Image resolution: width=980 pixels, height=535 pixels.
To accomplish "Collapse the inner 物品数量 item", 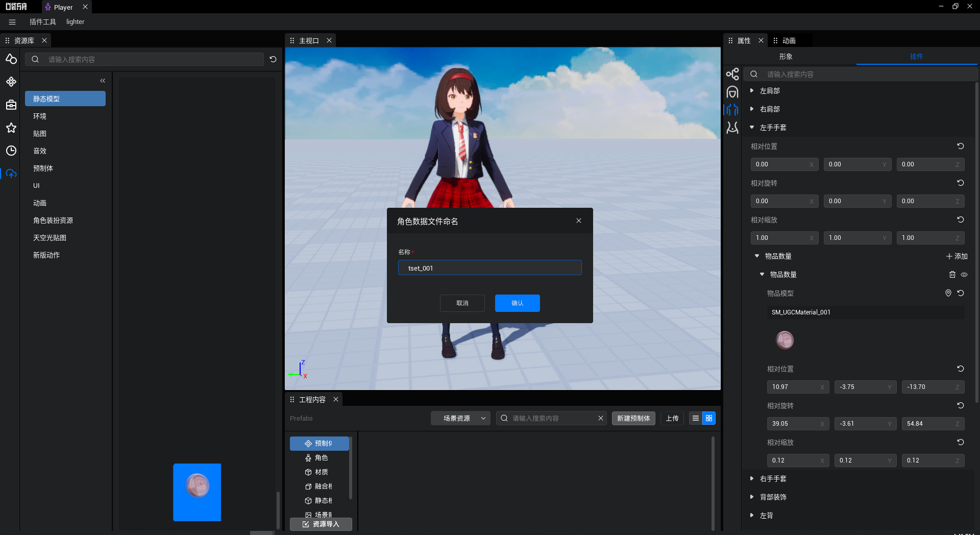I will [762, 274].
